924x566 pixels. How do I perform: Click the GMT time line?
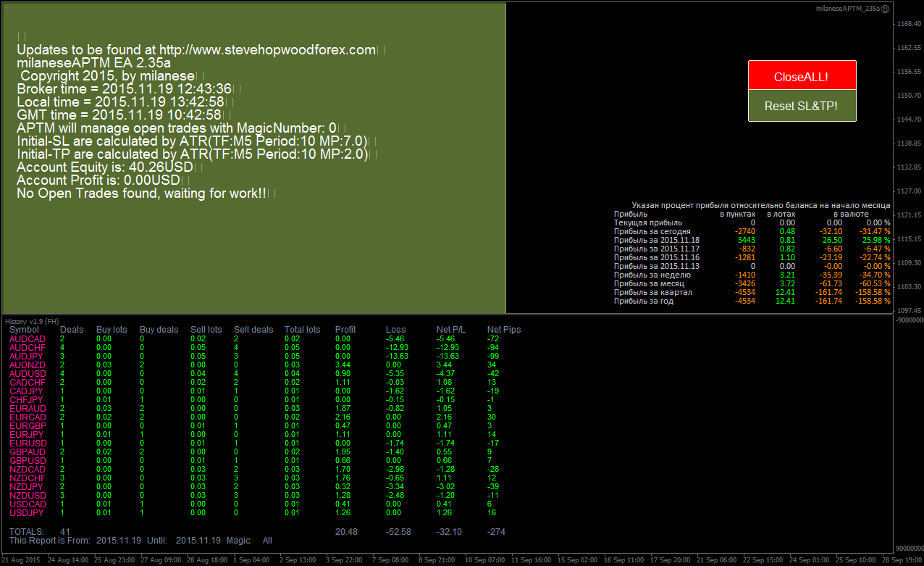pos(119,115)
